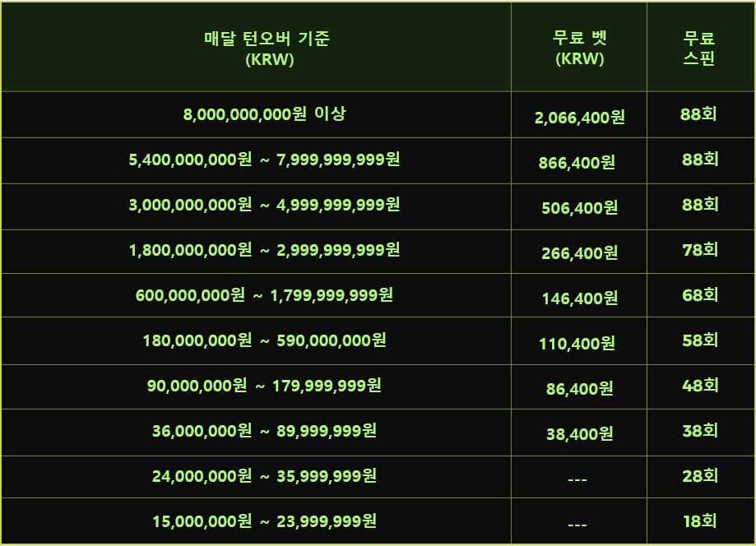Image resolution: width=756 pixels, height=546 pixels.
Task: Click the 무료 스핀 column header
Action: (698, 48)
